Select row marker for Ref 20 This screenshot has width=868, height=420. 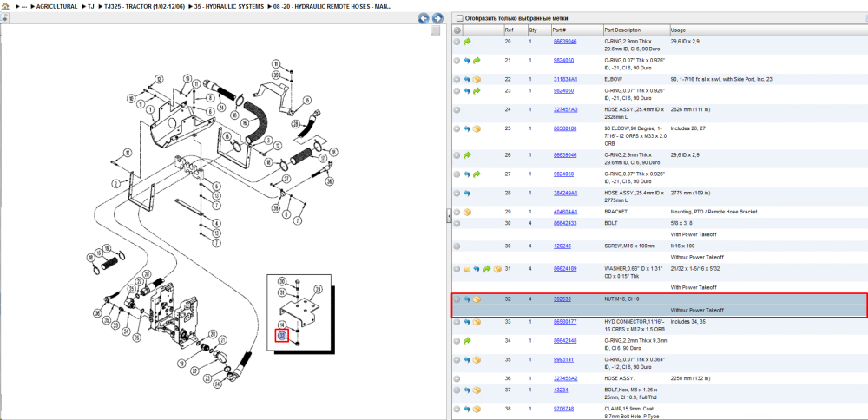[457, 42]
